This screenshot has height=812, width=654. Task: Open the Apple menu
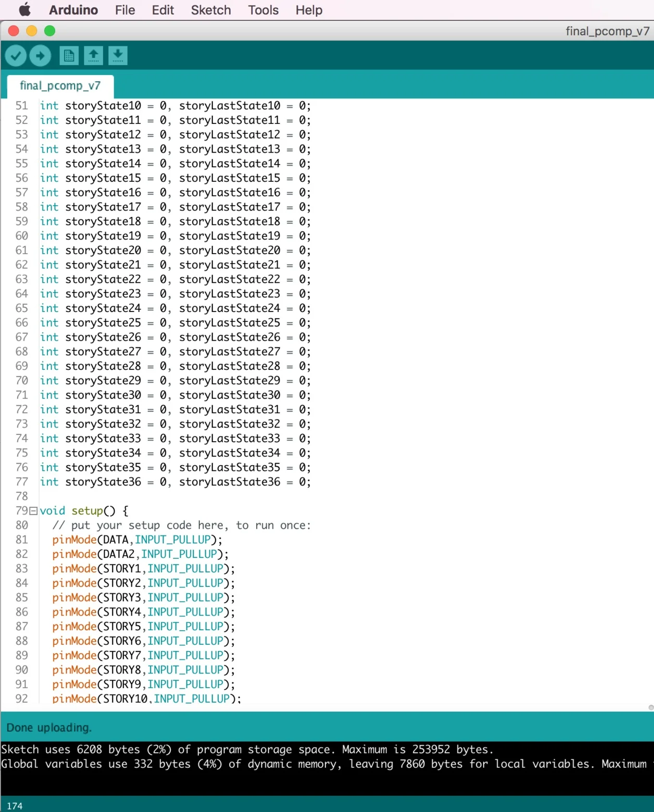24,10
